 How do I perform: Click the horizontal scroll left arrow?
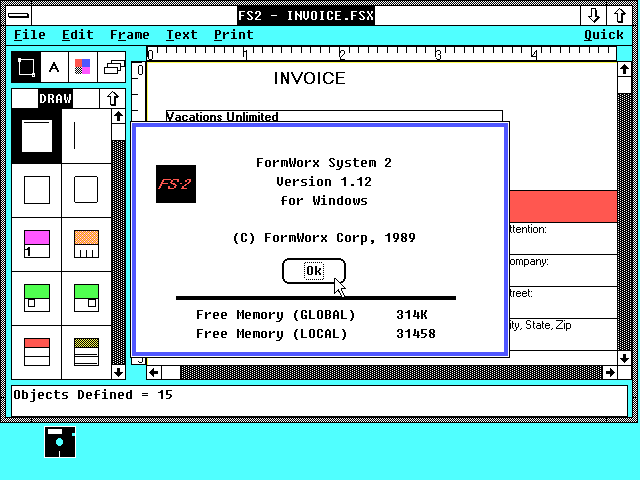(x=154, y=372)
